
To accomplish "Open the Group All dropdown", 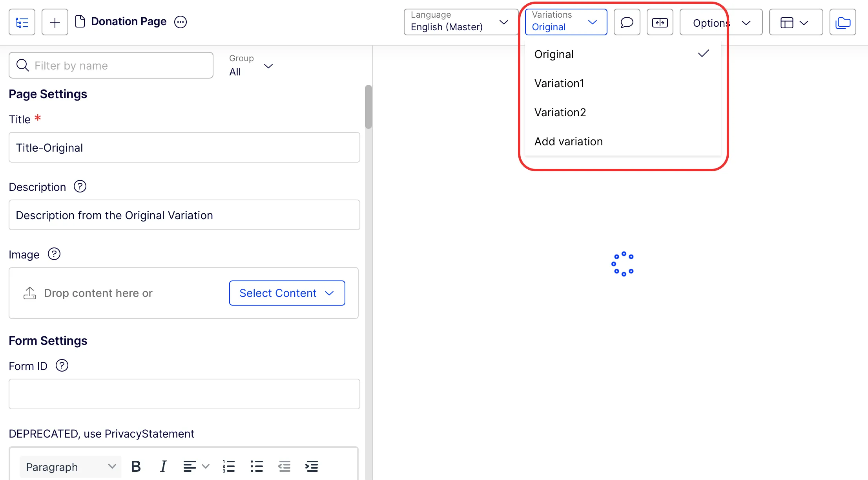I will tap(251, 66).
